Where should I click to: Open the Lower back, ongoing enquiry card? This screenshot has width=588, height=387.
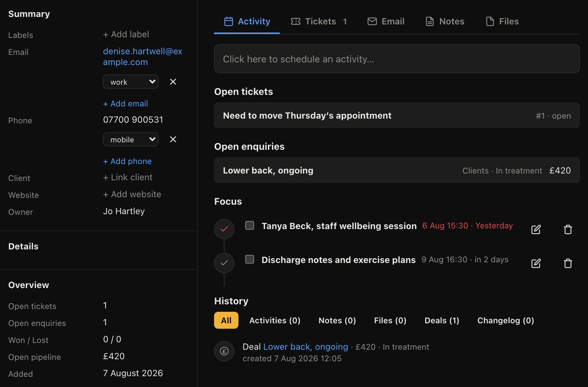click(x=397, y=170)
